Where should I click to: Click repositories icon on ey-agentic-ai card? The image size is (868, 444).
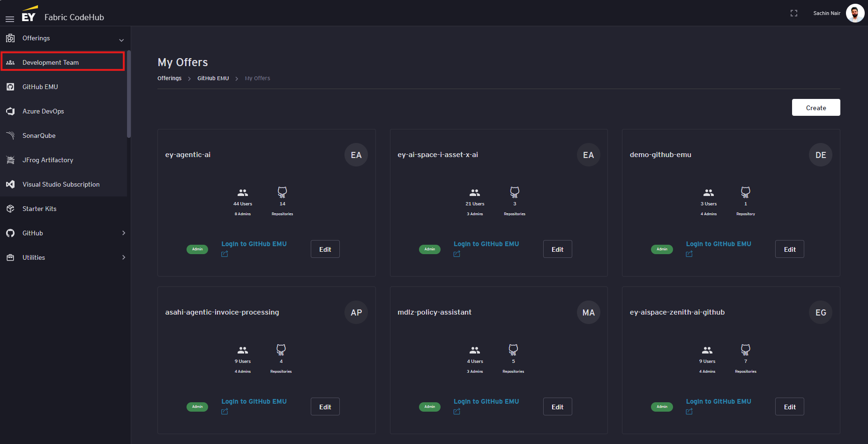282,192
